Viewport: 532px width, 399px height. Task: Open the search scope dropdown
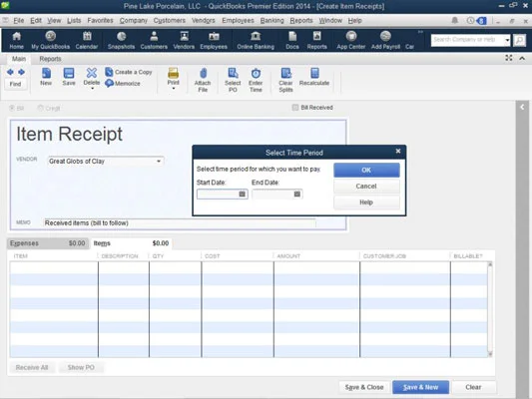(507, 40)
